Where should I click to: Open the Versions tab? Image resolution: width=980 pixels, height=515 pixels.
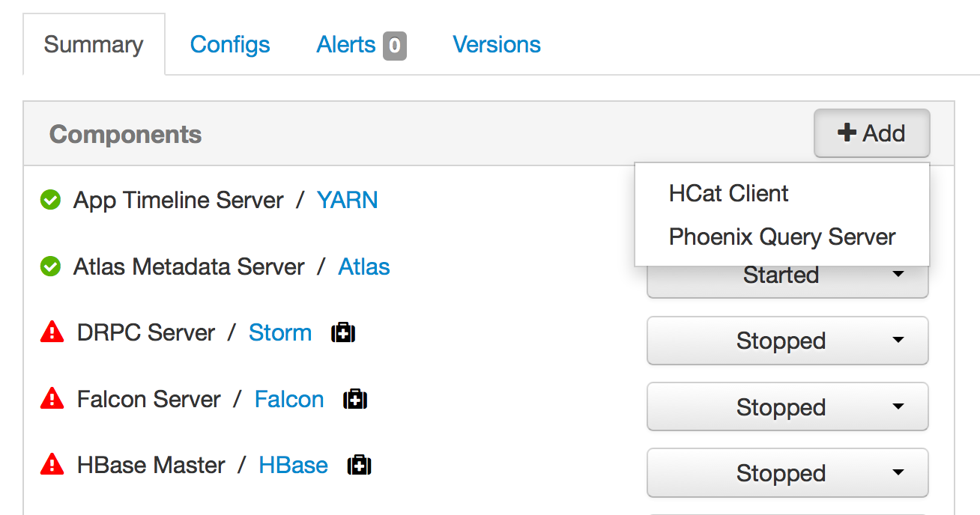pos(496,44)
